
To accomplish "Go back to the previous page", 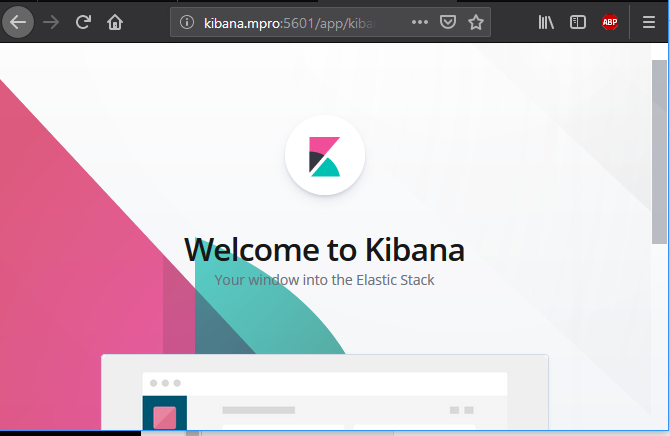I will pyautogui.click(x=18, y=22).
